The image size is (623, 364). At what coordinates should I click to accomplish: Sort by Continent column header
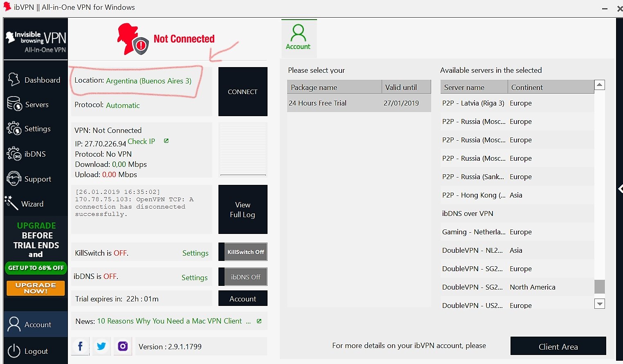click(x=551, y=87)
